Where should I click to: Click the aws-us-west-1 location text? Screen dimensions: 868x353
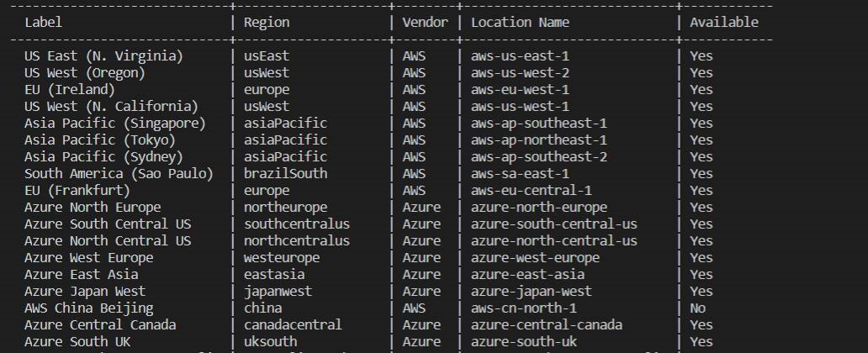[x=520, y=107]
